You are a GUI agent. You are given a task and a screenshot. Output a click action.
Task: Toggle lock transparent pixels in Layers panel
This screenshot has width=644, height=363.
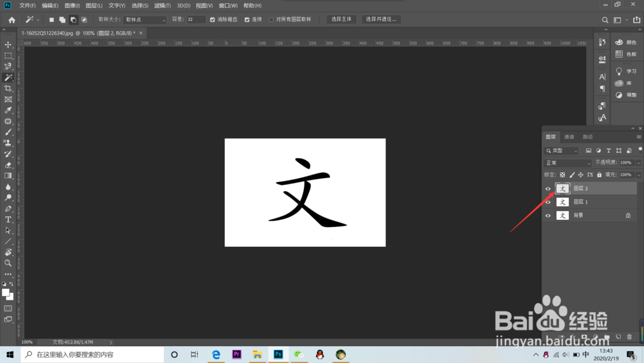[562, 175]
